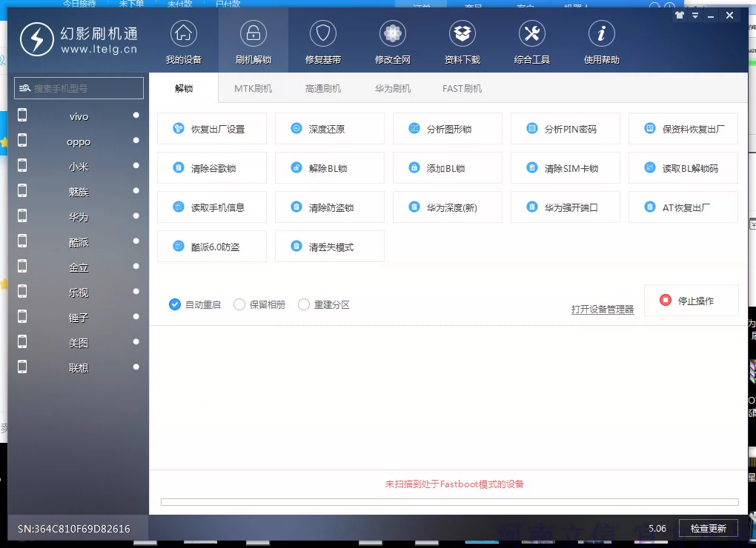Click the 修复基带 shield icon
The width and height of the screenshot is (756, 548).
click(x=323, y=33)
